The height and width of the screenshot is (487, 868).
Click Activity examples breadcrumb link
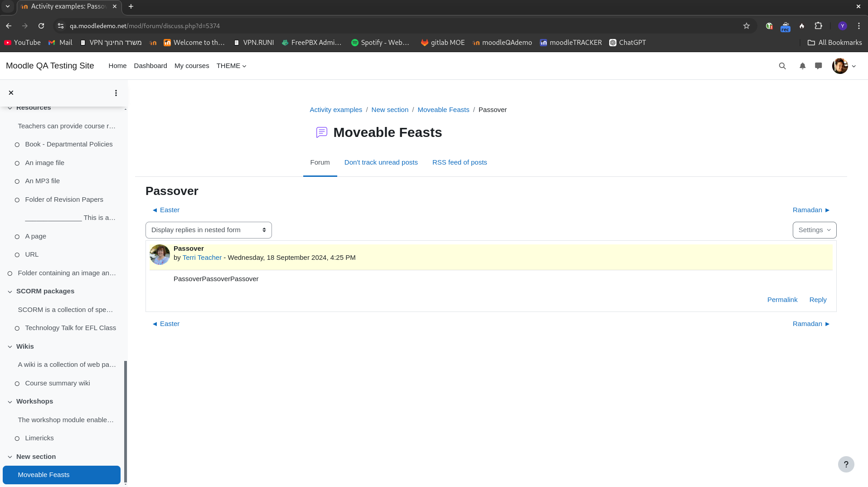pos(336,110)
